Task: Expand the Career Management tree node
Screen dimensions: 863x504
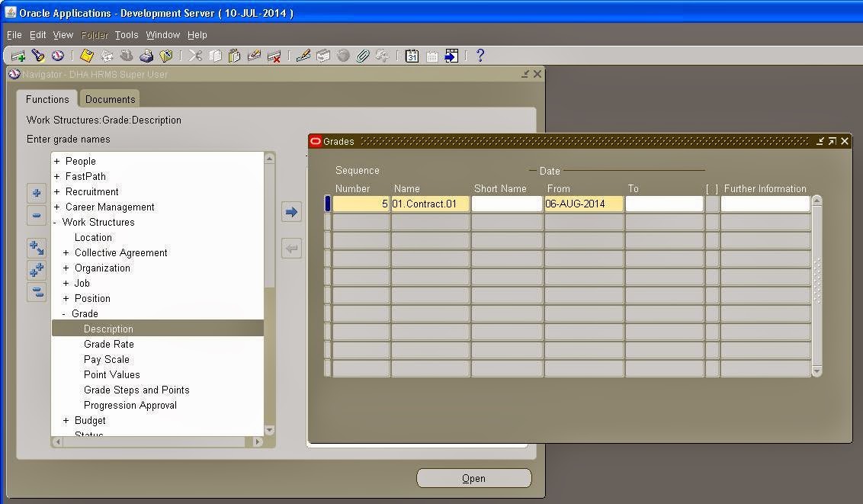Action: click(56, 207)
